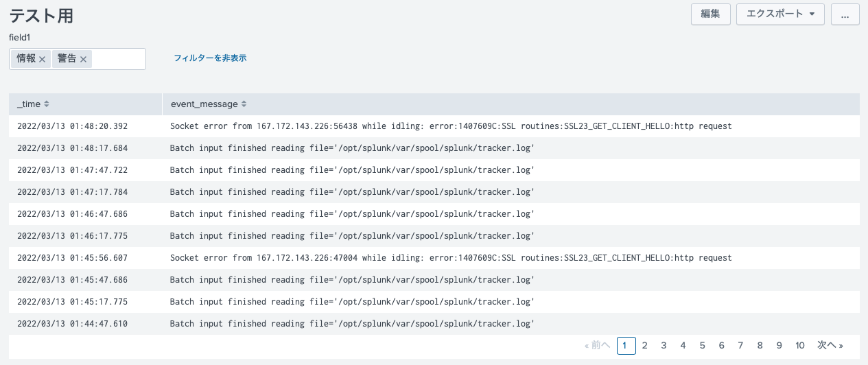This screenshot has height=365, width=868.
Task: Select timestamp 2022/03/13 01:45:17.775
Action: pos(72,302)
